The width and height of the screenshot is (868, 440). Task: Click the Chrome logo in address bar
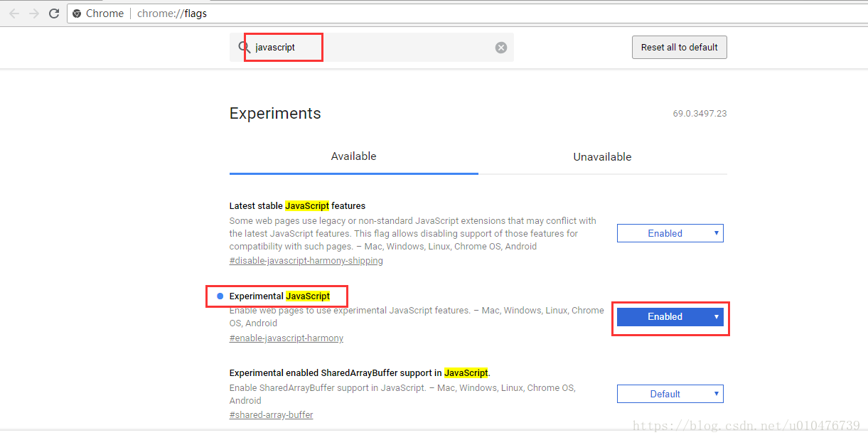[77, 14]
